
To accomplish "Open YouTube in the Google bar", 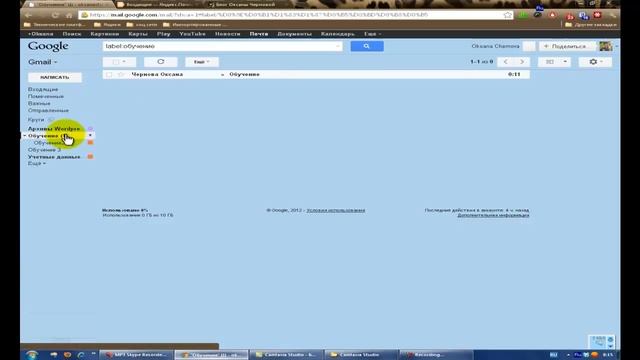I will coord(192,34).
